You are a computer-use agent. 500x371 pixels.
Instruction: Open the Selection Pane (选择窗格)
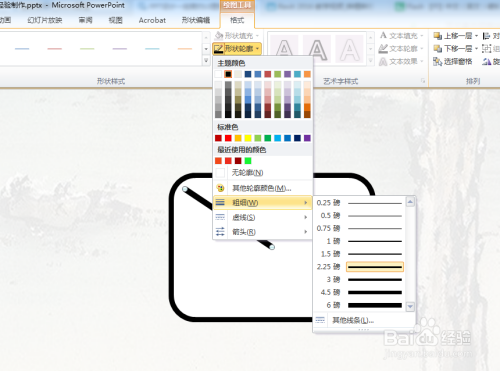(453, 61)
